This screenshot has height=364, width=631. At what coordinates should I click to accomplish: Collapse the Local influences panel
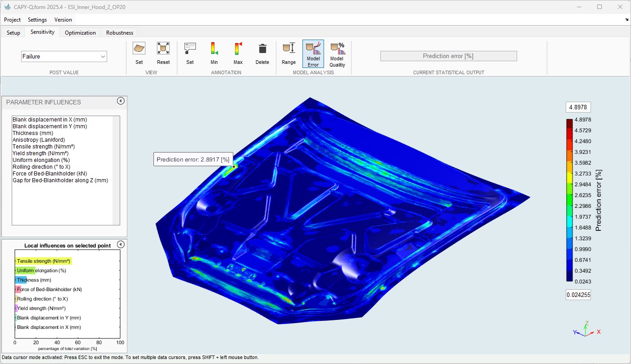pos(121,244)
